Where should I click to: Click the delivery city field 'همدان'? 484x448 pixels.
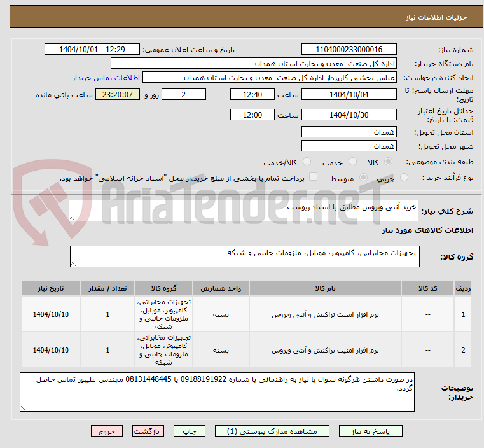(349, 146)
